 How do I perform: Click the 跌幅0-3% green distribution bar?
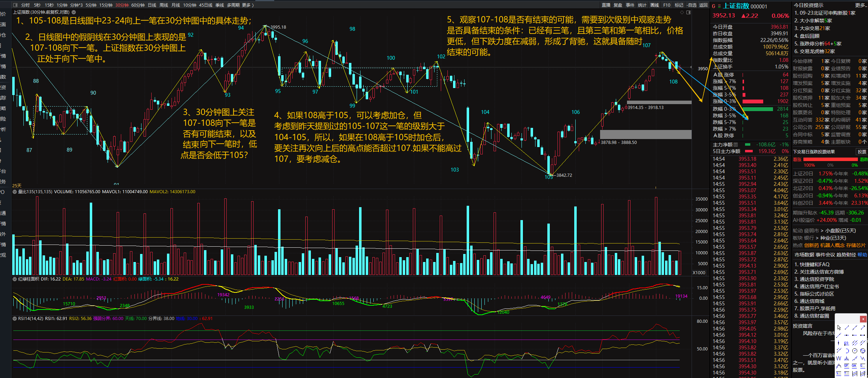(758, 109)
